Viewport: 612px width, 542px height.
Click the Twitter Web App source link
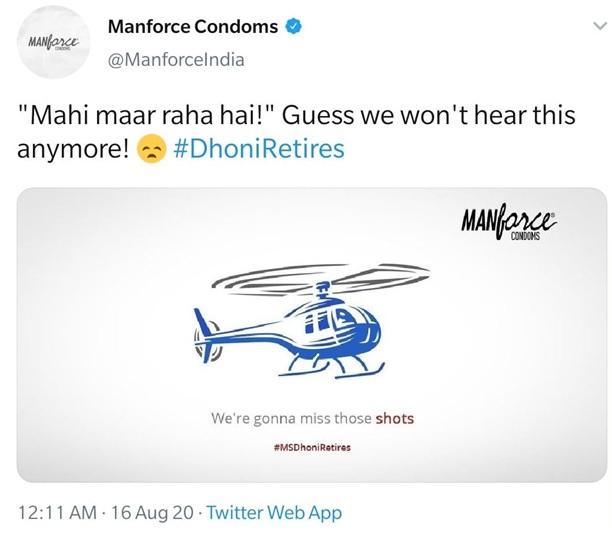click(x=274, y=513)
